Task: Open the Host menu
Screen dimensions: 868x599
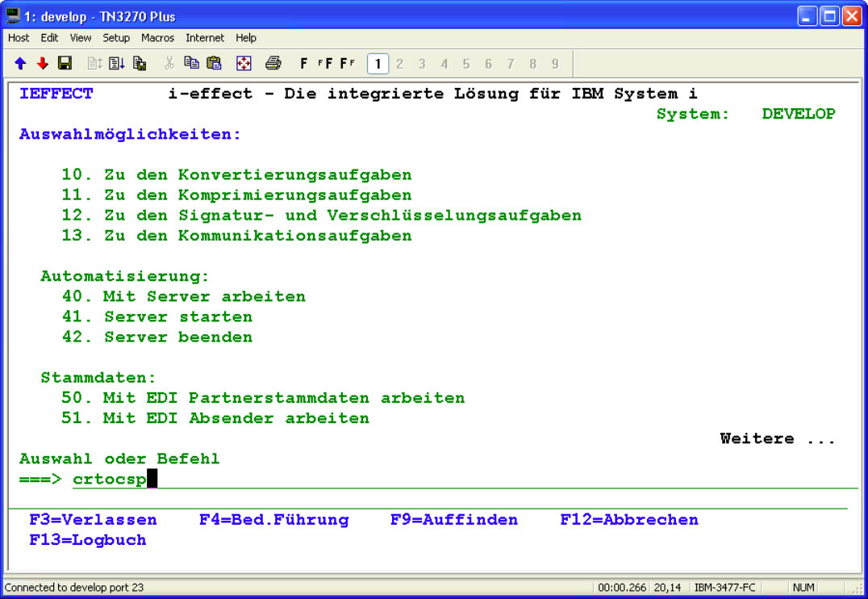Action: 19,38
